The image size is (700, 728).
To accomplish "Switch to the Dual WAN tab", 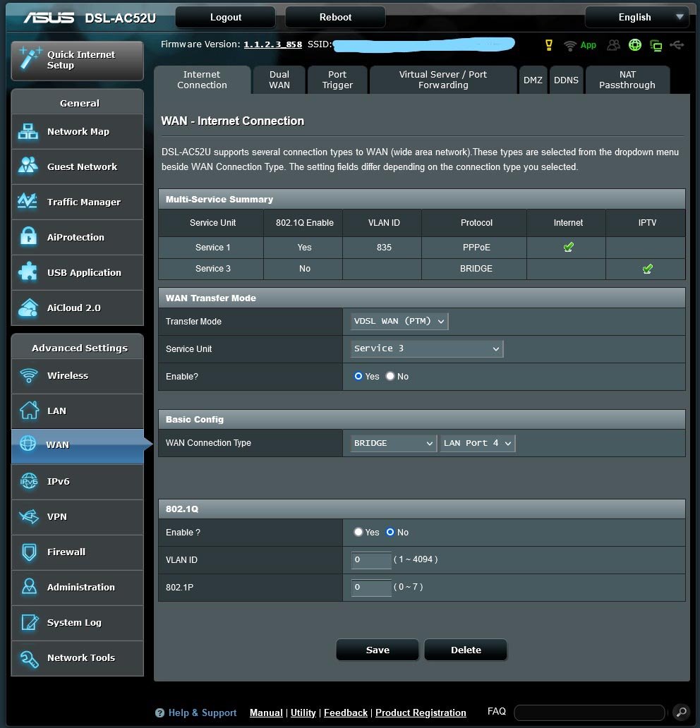I will pos(279,80).
